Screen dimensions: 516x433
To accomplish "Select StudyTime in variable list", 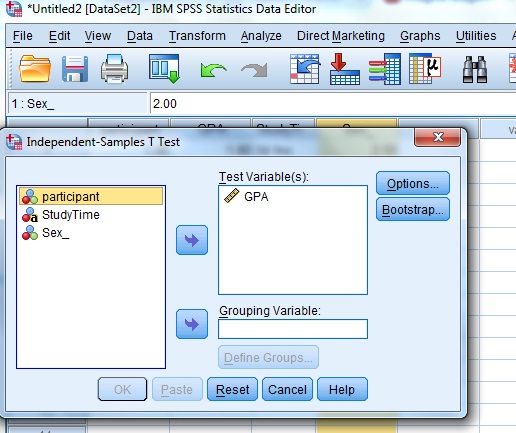I will pos(91,215).
